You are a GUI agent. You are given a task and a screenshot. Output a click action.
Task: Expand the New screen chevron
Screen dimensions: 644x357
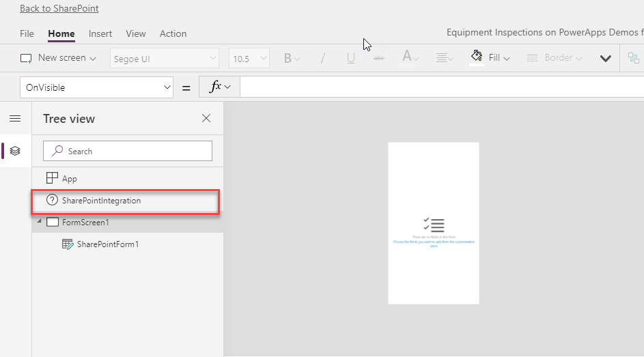pos(93,59)
